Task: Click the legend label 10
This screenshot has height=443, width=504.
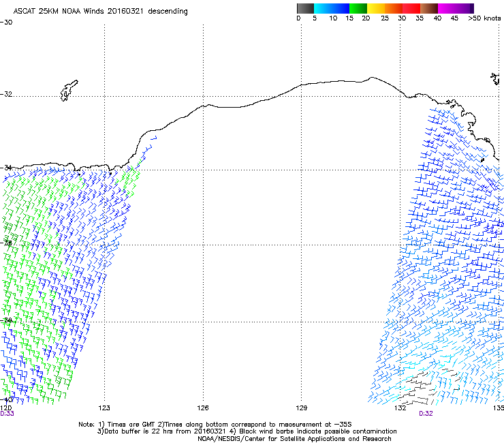Action: click(333, 18)
